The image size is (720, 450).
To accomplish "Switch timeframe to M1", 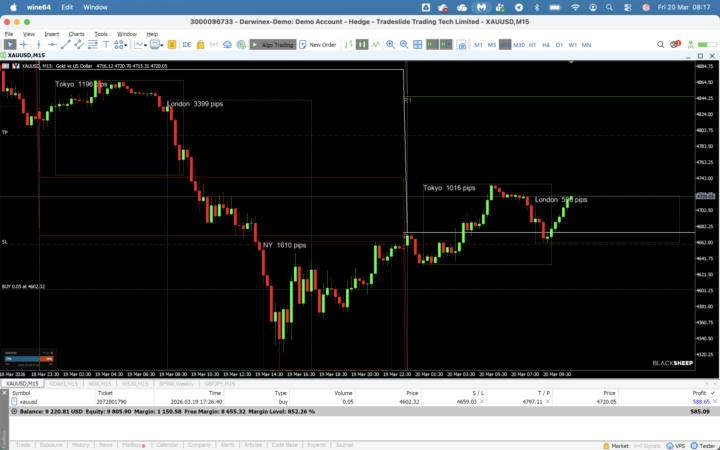I will [x=478, y=45].
